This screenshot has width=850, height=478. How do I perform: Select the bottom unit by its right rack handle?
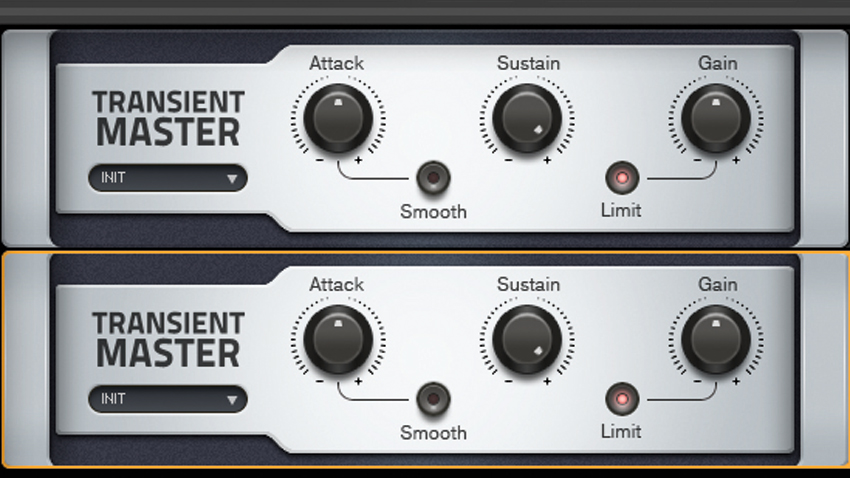825,359
